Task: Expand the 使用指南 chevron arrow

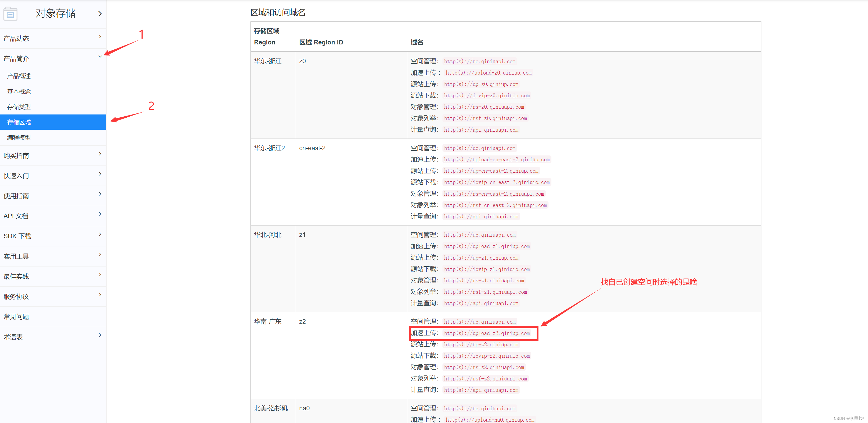Action: pyautogui.click(x=100, y=194)
